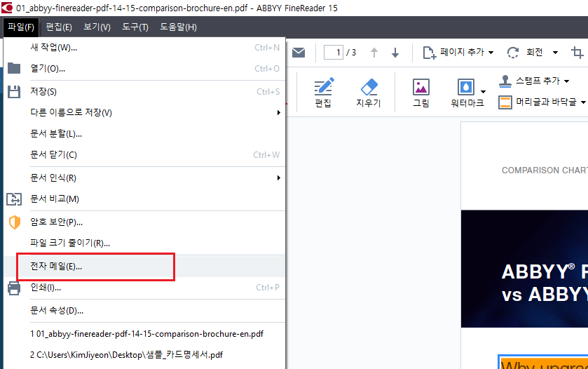Go to previous page with up arrow
This screenshot has width=588, height=369.
point(374,53)
